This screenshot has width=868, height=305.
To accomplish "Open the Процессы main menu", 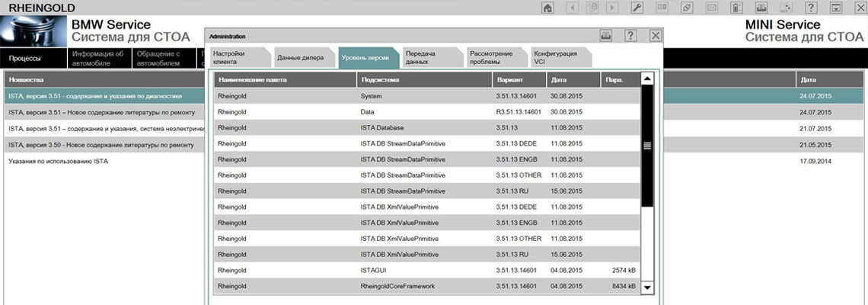I will coord(34,58).
